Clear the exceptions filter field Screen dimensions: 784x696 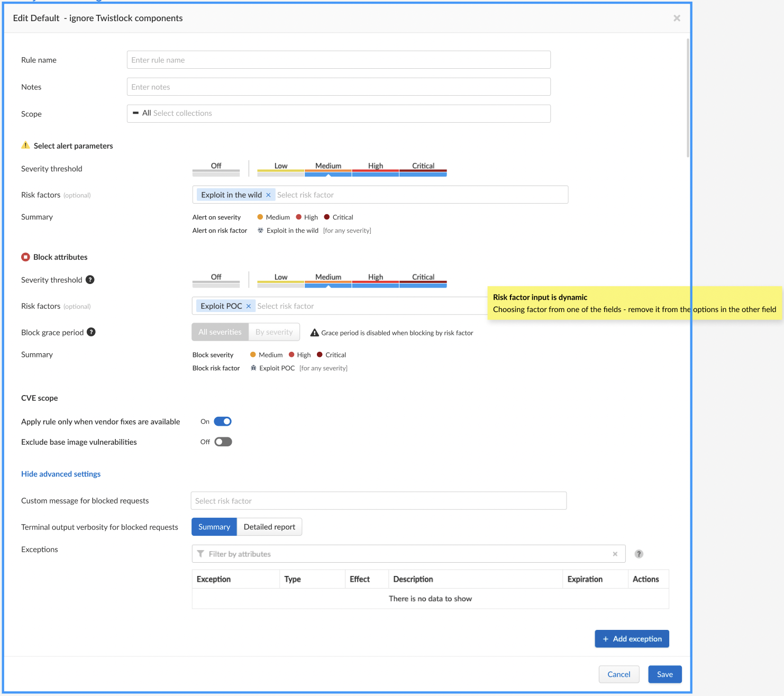tap(615, 554)
